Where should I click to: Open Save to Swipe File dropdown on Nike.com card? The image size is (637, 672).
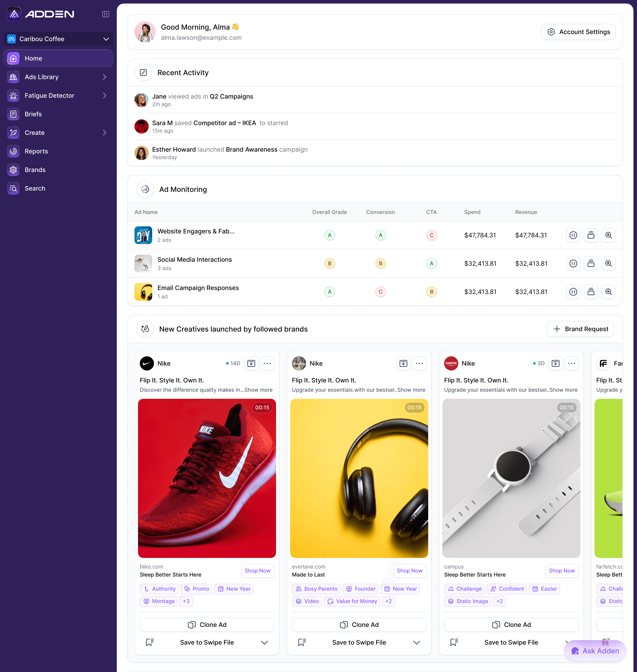pyautogui.click(x=265, y=642)
